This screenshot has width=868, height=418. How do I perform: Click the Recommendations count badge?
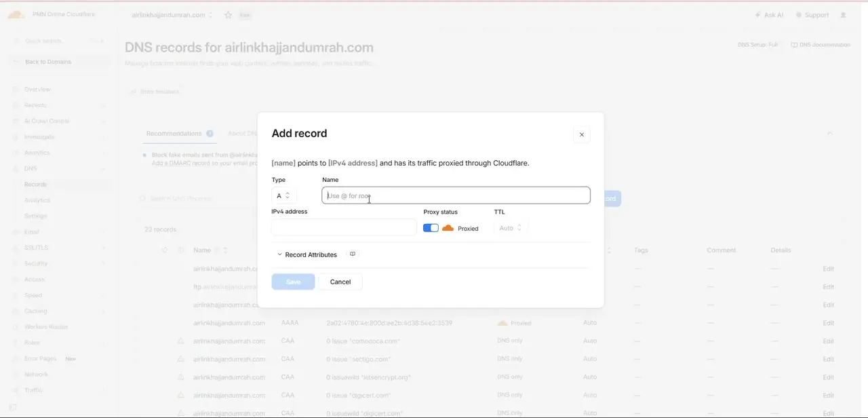pos(210,134)
